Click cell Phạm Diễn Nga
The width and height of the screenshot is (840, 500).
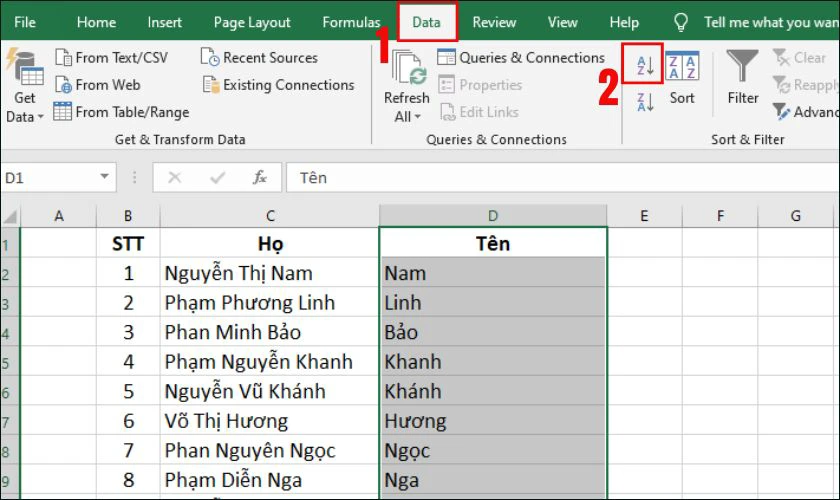[x=270, y=480]
